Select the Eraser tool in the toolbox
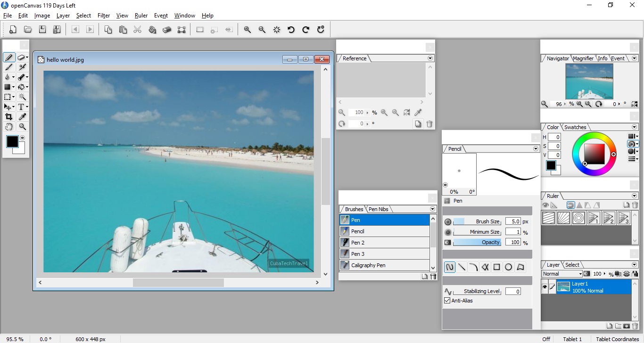The image size is (644, 343). [22, 57]
